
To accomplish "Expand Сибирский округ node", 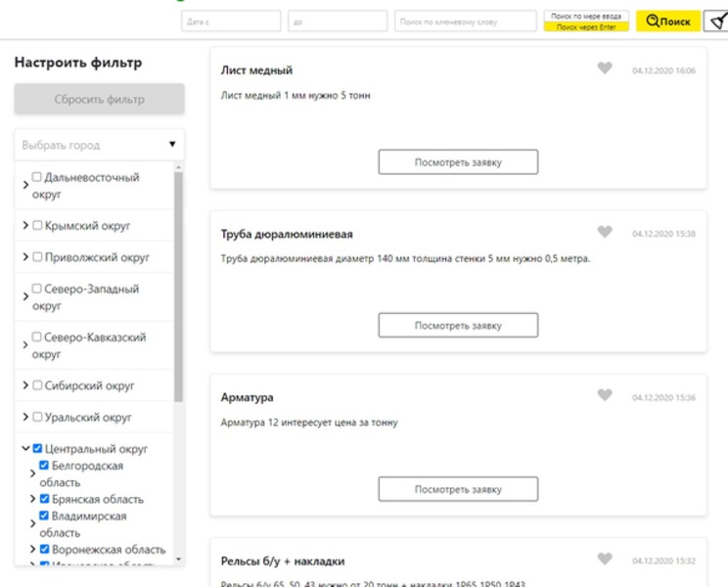I will coord(25,385).
